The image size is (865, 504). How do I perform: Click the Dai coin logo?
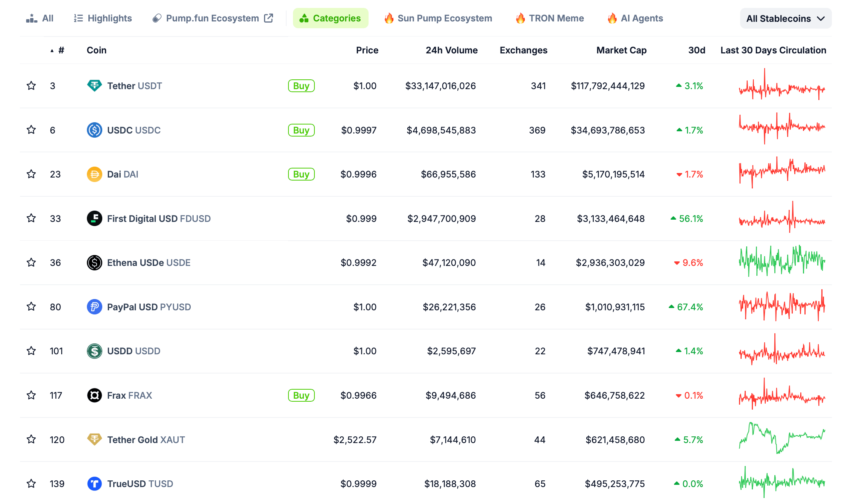[x=94, y=174]
